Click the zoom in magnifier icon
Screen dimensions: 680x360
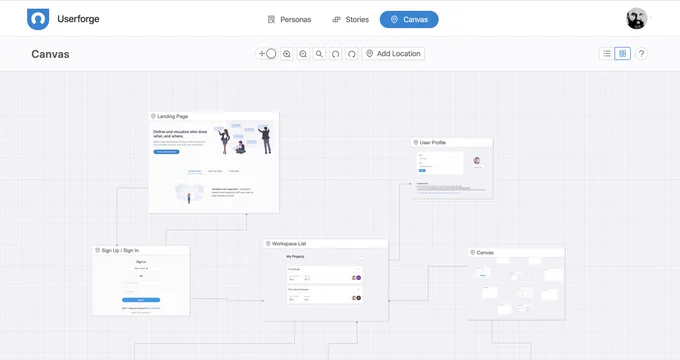287,54
